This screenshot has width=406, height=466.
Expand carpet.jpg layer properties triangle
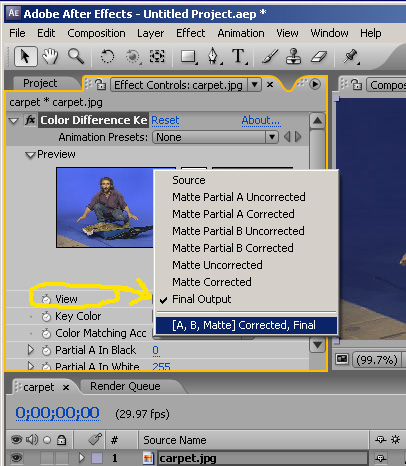[81, 458]
